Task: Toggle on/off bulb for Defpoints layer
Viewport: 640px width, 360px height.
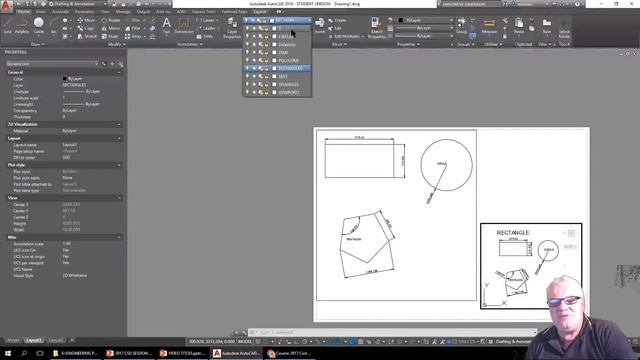Action: coord(247,44)
